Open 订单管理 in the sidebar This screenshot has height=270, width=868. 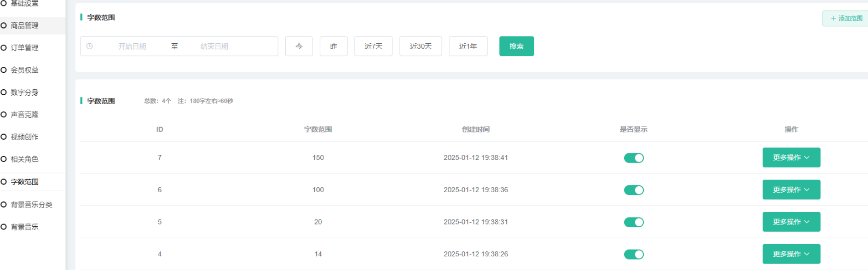coord(25,48)
